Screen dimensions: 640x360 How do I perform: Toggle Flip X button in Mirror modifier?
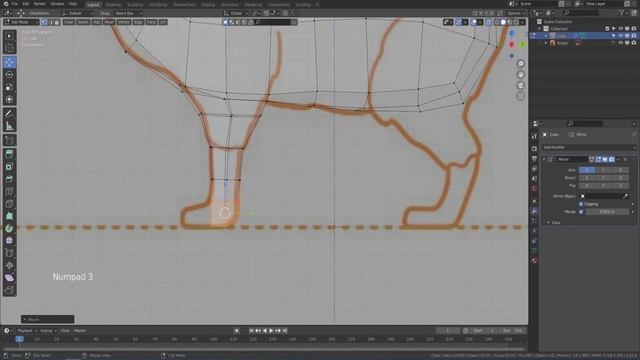(587, 185)
